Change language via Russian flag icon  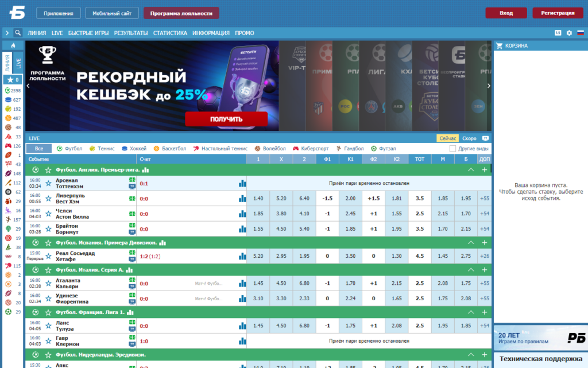pyautogui.click(x=581, y=33)
